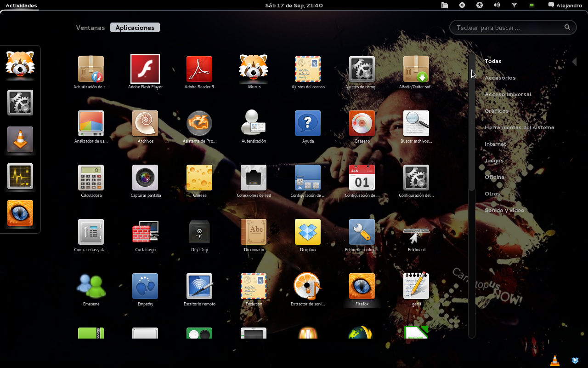Filter by Gráficos category
588x368 pixels.
(x=497, y=111)
